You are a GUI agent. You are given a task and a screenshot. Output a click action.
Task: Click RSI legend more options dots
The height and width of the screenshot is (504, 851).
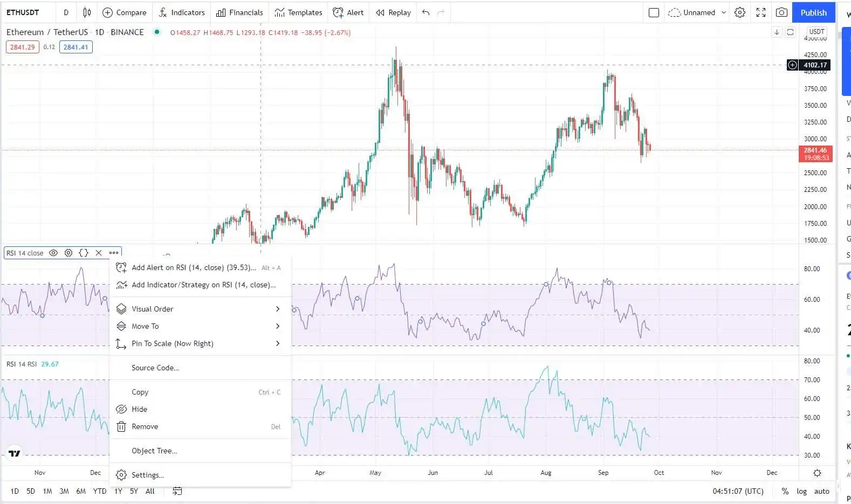pos(114,253)
